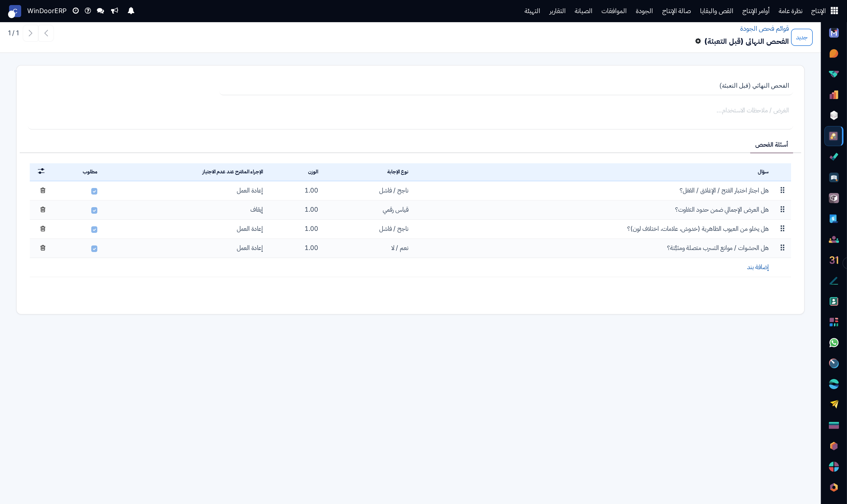Open the الصيانة menu

pos(583,11)
